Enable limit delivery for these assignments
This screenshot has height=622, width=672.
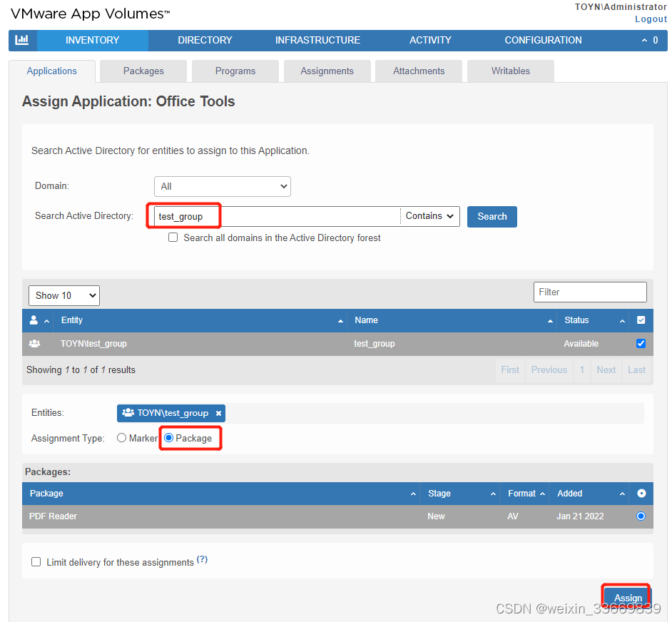tap(36, 562)
